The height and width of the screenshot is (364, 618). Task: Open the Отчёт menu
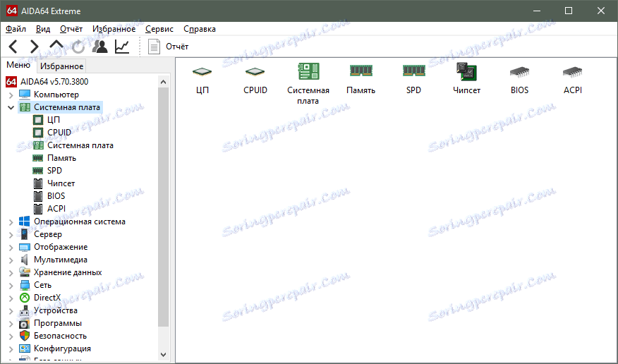pos(71,29)
